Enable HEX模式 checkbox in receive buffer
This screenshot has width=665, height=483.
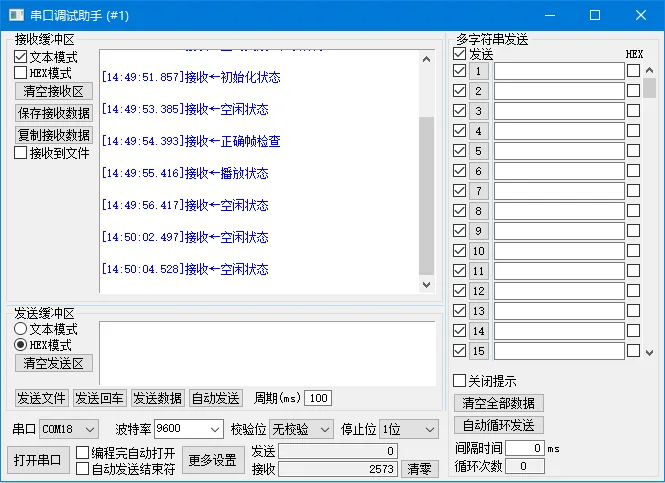click(x=21, y=73)
